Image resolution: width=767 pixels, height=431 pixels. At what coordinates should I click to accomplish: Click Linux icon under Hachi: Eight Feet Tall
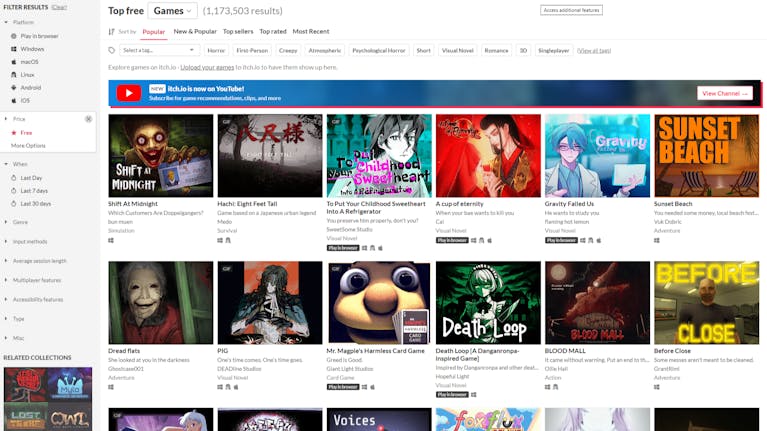[x=228, y=240]
